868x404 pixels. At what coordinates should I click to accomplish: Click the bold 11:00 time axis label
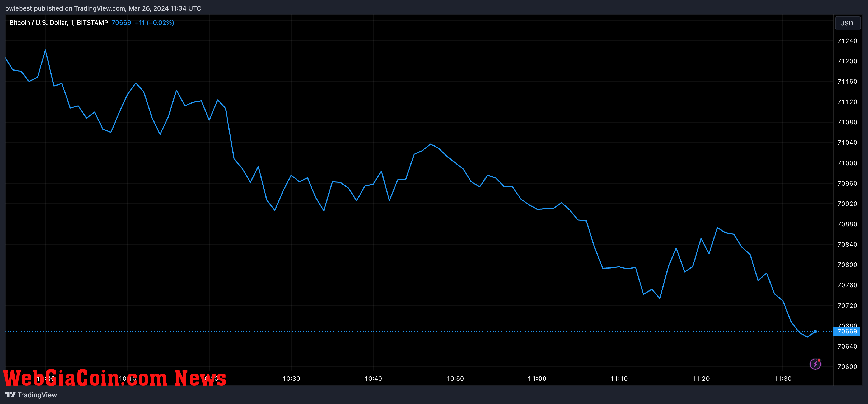(537, 378)
